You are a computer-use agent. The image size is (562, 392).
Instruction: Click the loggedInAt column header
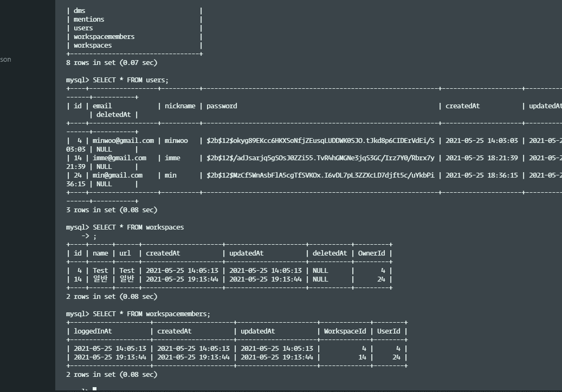pyautogui.click(x=93, y=331)
